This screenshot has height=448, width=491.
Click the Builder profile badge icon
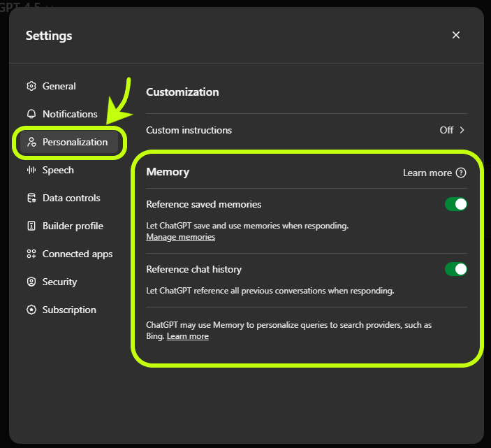coord(31,226)
